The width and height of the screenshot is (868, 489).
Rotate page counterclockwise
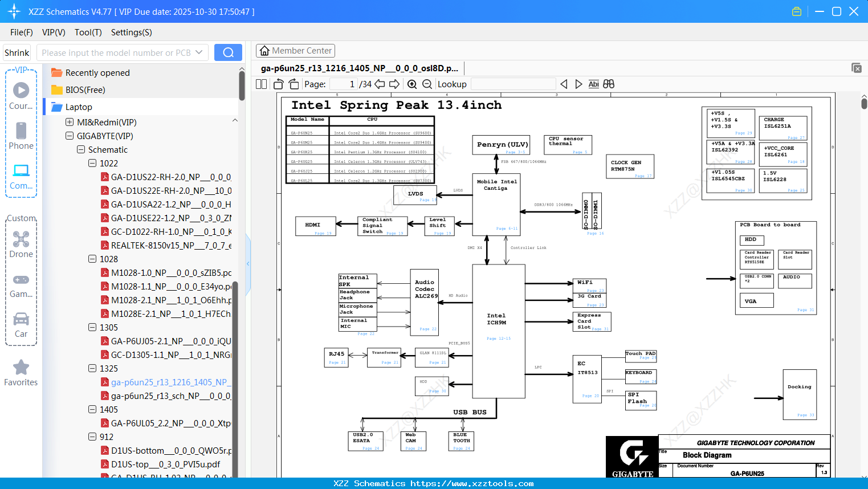pyautogui.click(x=279, y=84)
